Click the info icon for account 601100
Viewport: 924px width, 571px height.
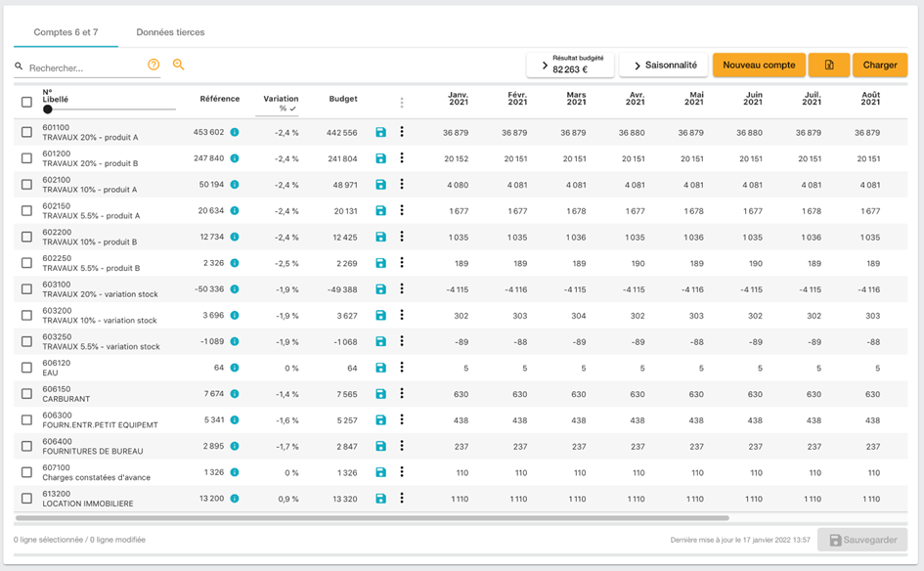pyautogui.click(x=235, y=132)
